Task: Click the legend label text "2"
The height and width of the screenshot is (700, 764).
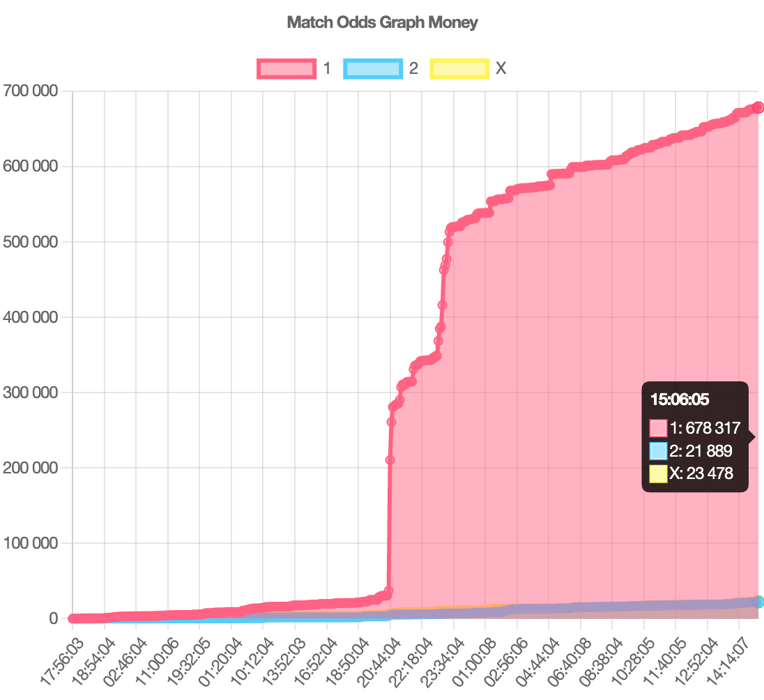Action: click(413, 68)
